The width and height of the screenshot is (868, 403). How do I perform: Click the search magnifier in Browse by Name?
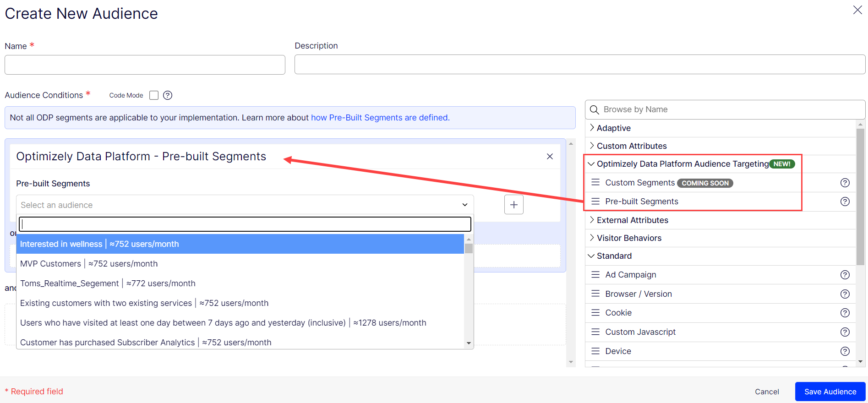(x=595, y=110)
